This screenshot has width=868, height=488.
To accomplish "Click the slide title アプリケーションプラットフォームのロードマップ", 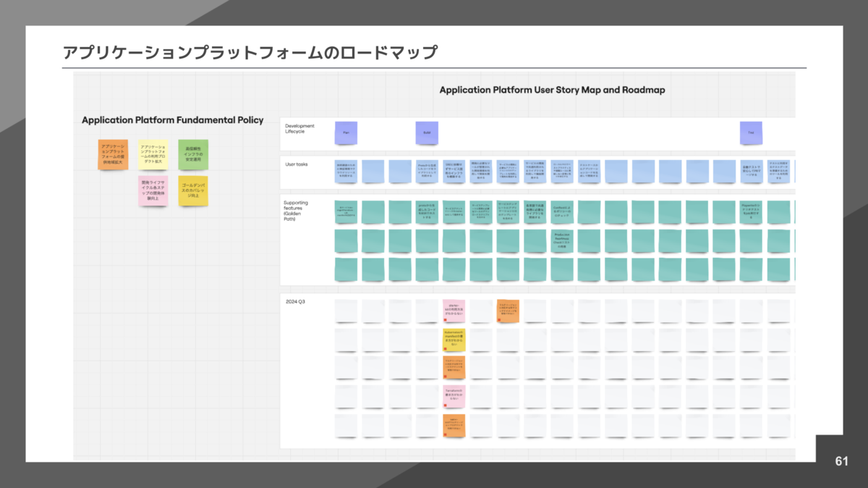I will pos(250,51).
